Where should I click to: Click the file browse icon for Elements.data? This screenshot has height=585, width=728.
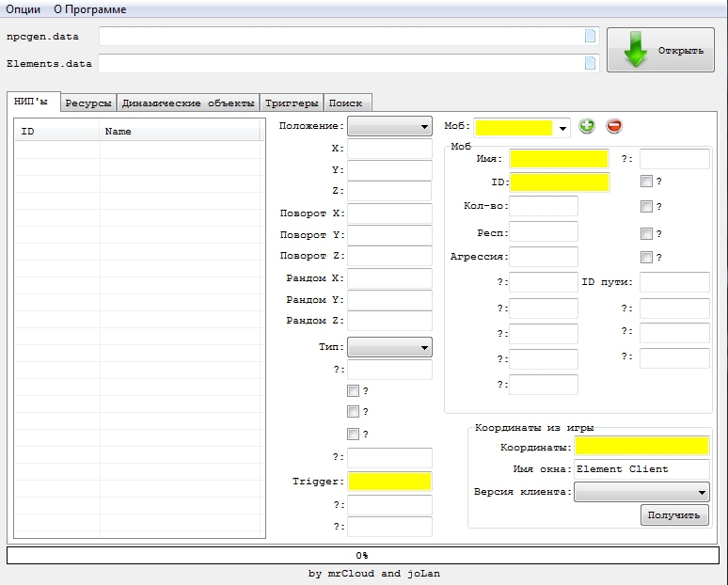pyautogui.click(x=590, y=63)
